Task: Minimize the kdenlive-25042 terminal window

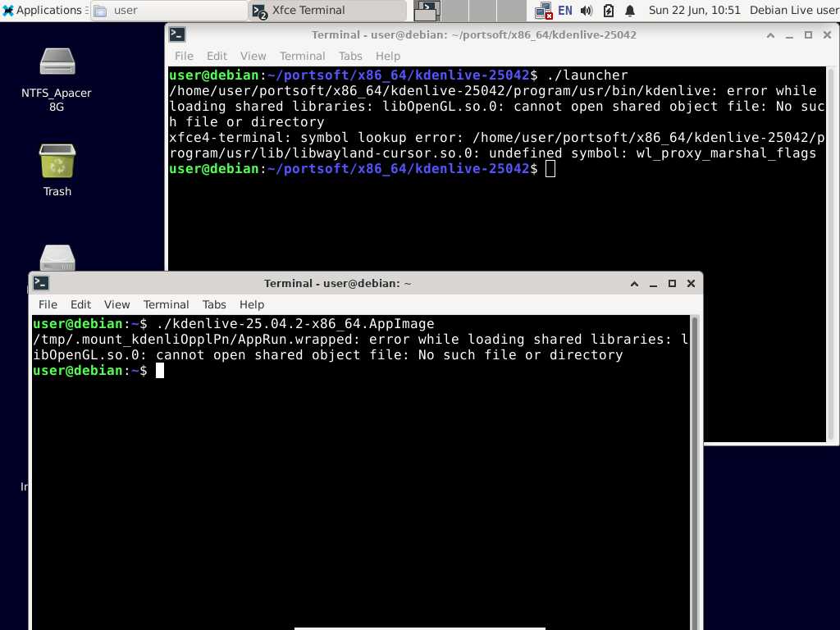Action: point(789,35)
